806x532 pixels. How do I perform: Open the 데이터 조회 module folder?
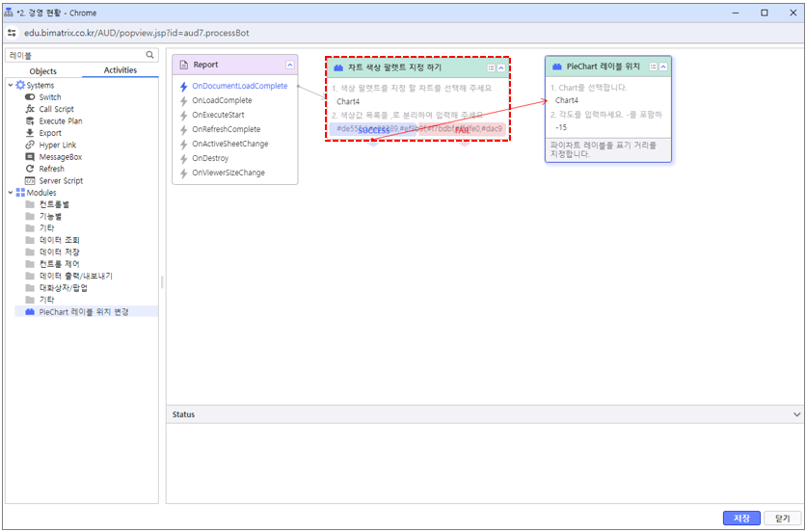[59, 240]
